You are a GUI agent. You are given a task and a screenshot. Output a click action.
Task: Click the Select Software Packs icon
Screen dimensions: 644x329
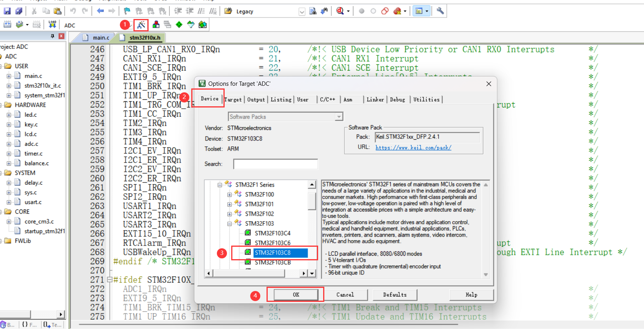click(x=191, y=24)
